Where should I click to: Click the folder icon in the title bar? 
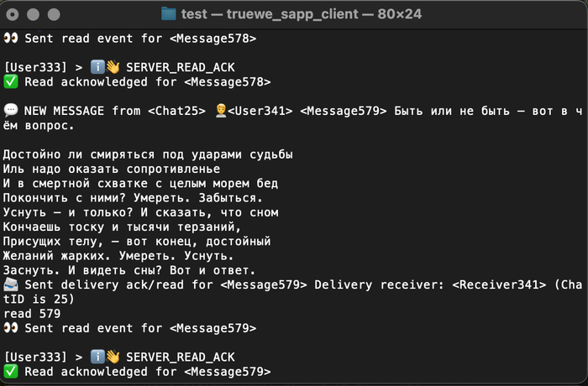pos(169,14)
